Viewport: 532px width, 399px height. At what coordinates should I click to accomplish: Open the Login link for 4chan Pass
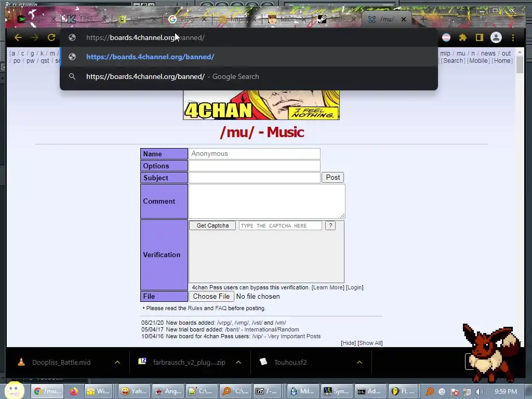(x=354, y=287)
